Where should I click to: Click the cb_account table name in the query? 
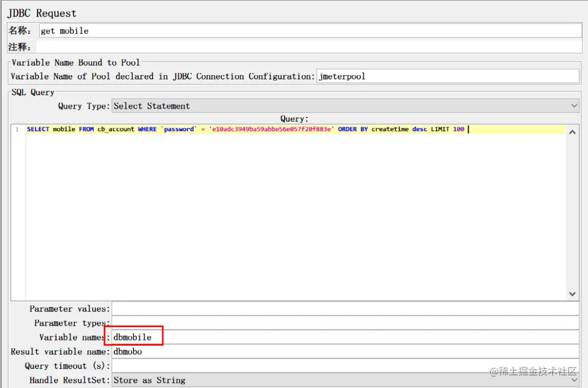pos(116,130)
